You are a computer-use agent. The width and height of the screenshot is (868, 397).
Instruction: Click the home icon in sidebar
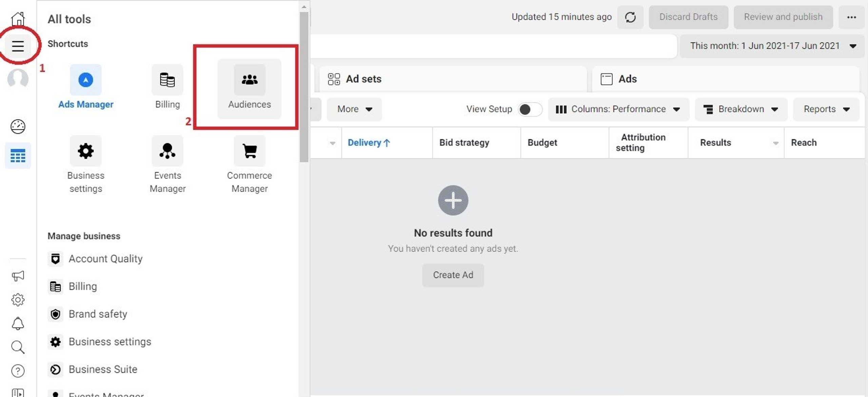tap(18, 19)
